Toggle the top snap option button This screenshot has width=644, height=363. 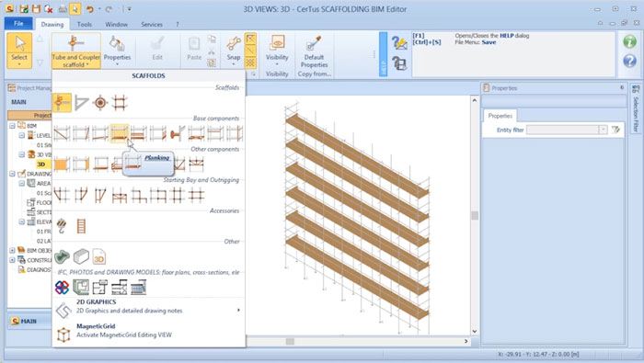click(x=250, y=39)
